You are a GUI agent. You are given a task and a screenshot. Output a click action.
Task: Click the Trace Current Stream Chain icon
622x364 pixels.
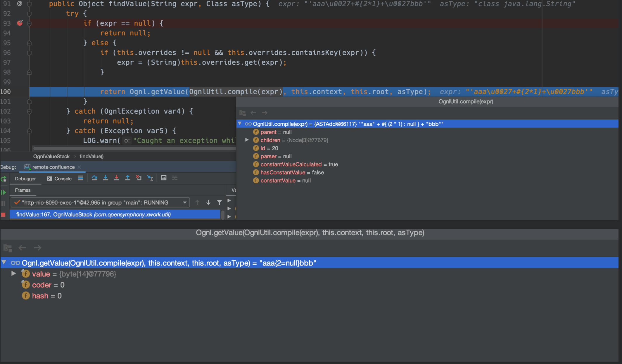tap(175, 178)
